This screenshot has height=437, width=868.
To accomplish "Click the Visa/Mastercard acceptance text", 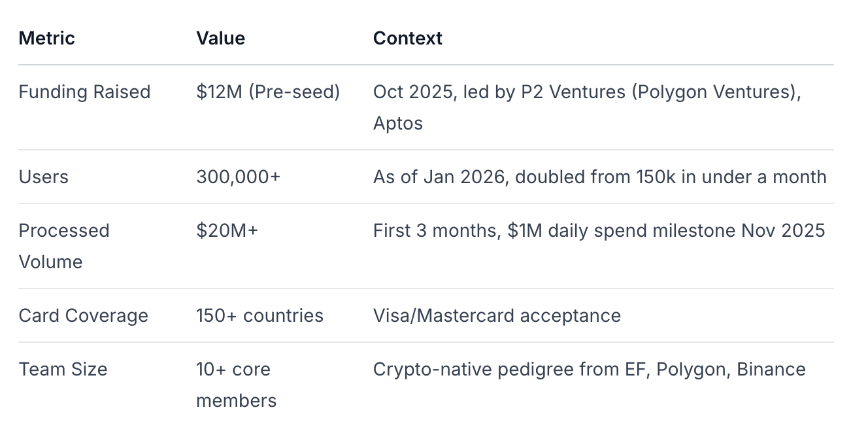I will point(497,316).
